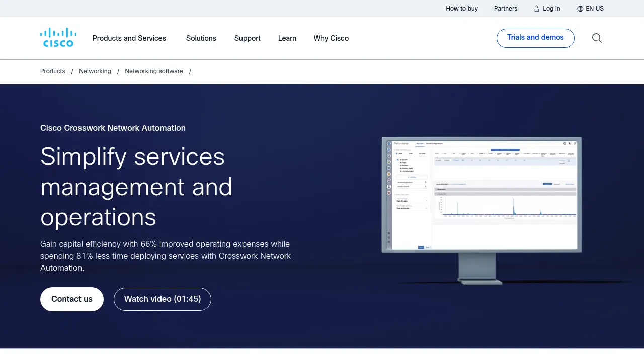Click the globe language icon
The height and width of the screenshot is (362, 644).
point(580,9)
